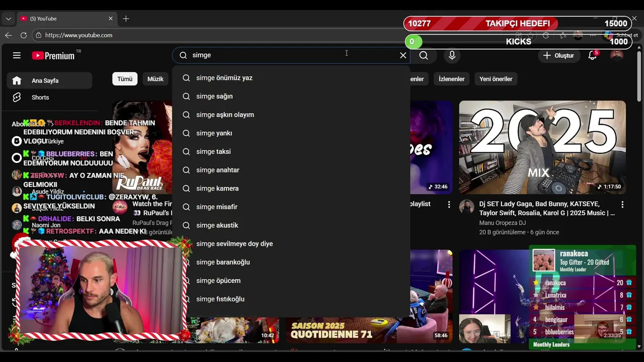Choose suggestion simge yankı
Screen dimensions: 644x362
click(x=291, y=133)
